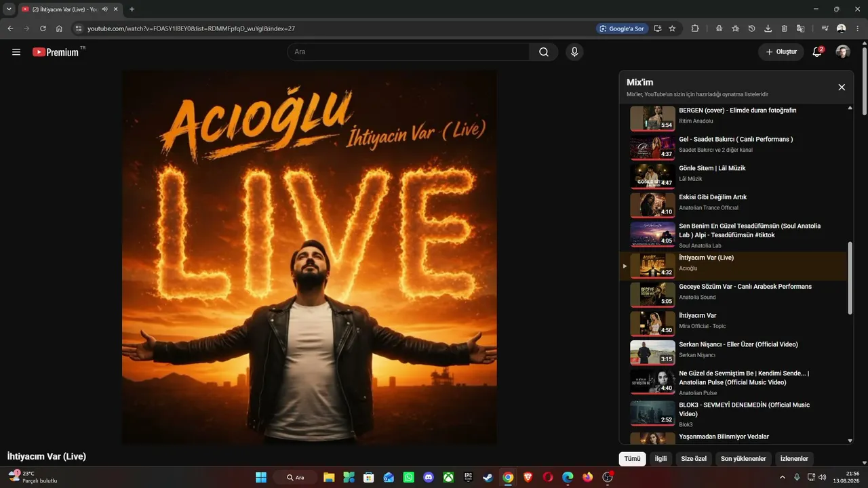This screenshot has height=488, width=868.
Task: Open the Windows Start menu
Action: (261, 477)
